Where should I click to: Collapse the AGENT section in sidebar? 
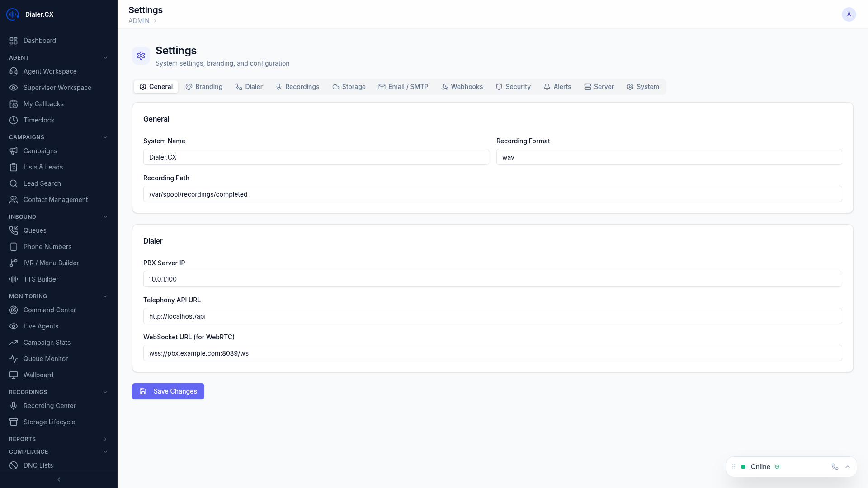[x=105, y=57]
